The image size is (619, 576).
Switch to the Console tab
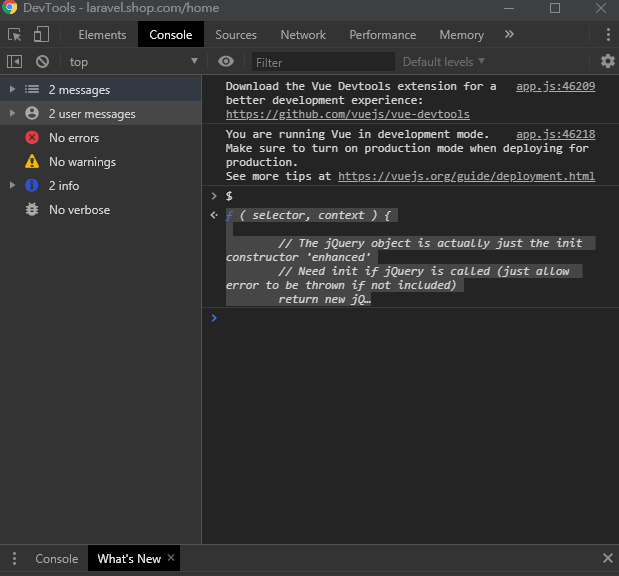pos(171,35)
